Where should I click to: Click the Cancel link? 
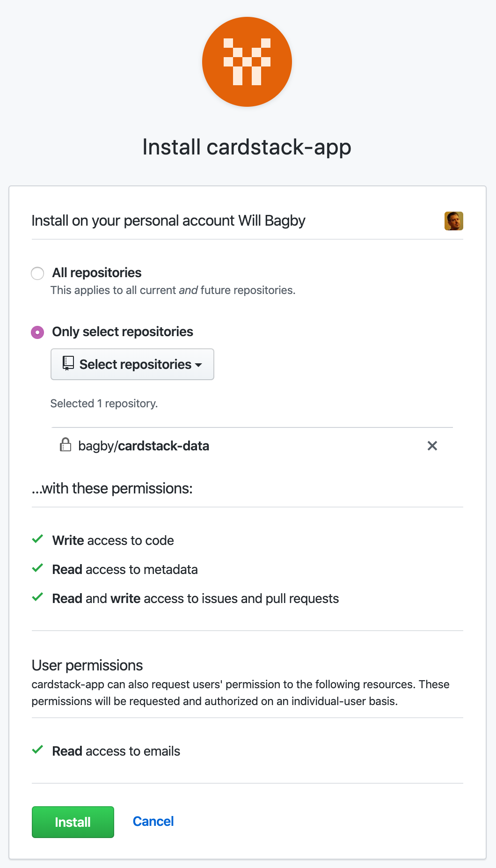153,822
